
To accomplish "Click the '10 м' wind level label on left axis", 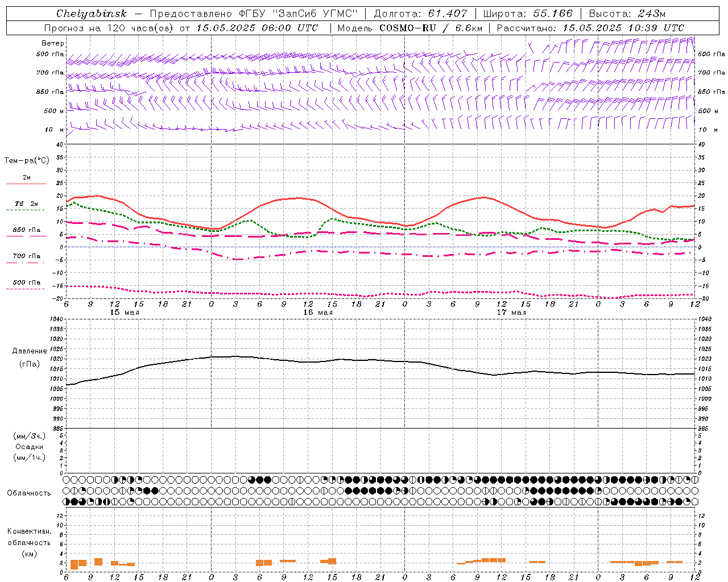I will (55, 130).
